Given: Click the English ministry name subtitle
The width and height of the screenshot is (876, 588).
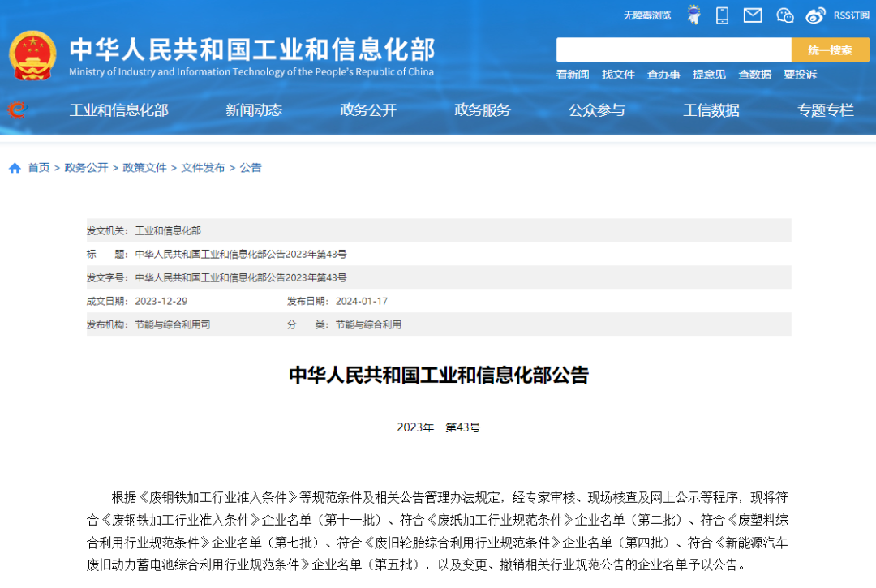Looking at the screenshot, I should click(x=251, y=71).
